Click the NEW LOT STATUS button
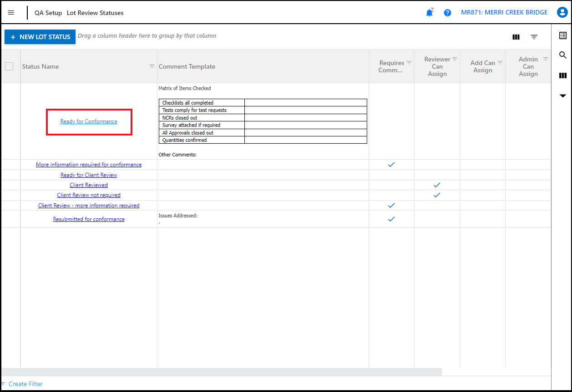 (40, 37)
